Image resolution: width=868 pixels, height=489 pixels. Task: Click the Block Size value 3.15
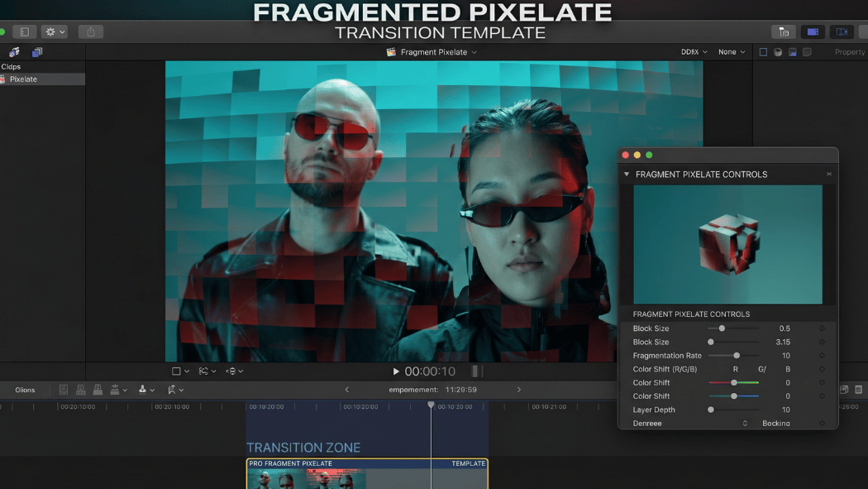point(783,343)
